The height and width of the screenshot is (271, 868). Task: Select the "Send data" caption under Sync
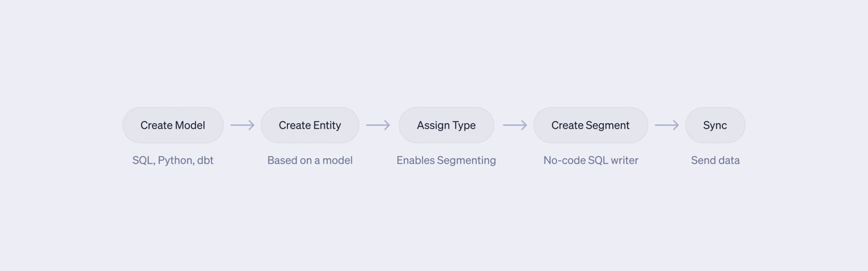715,160
